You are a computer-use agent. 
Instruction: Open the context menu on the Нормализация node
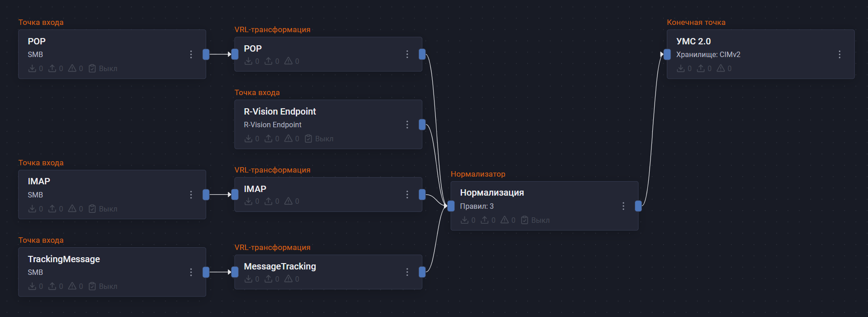pyautogui.click(x=623, y=206)
